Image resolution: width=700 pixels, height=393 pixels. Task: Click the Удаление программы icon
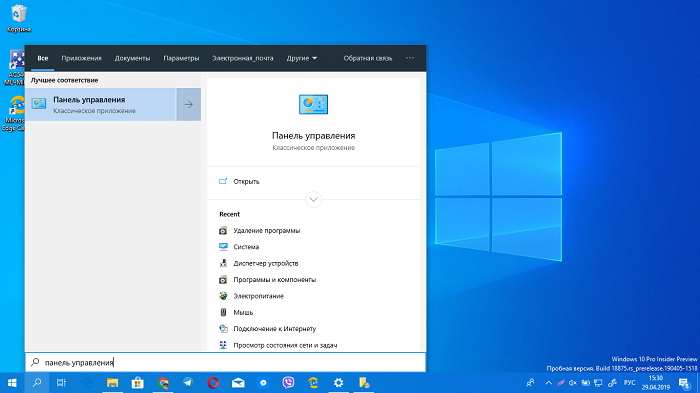pos(223,230)
